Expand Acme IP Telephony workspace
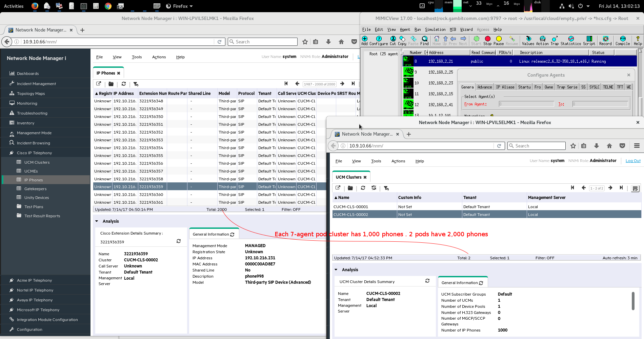This screenshot has height=339, width=644. point(34,280)
